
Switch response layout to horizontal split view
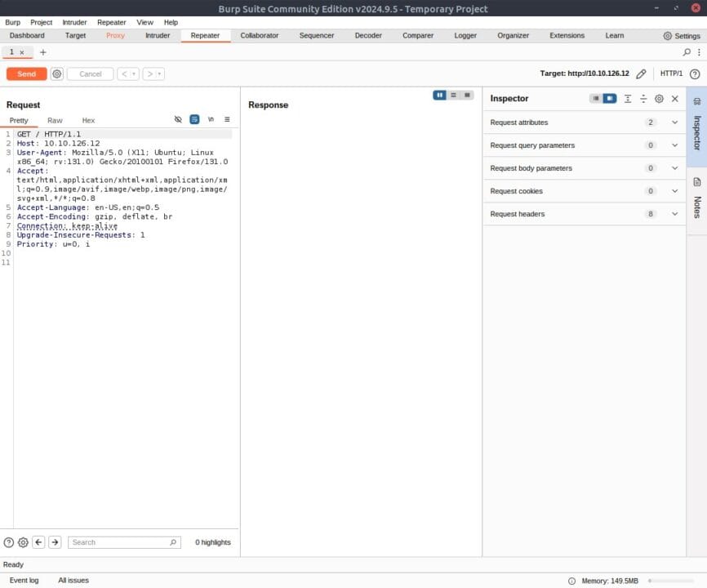point(453,95)
